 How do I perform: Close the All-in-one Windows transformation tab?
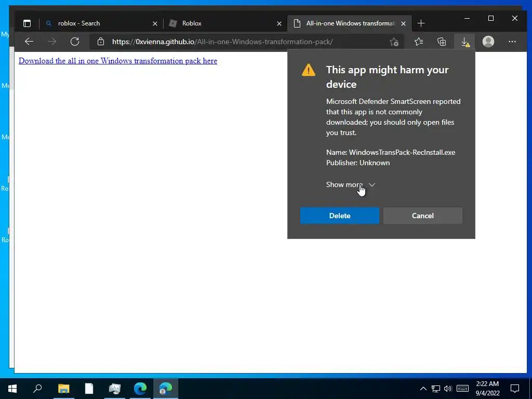tap(403, 23)
